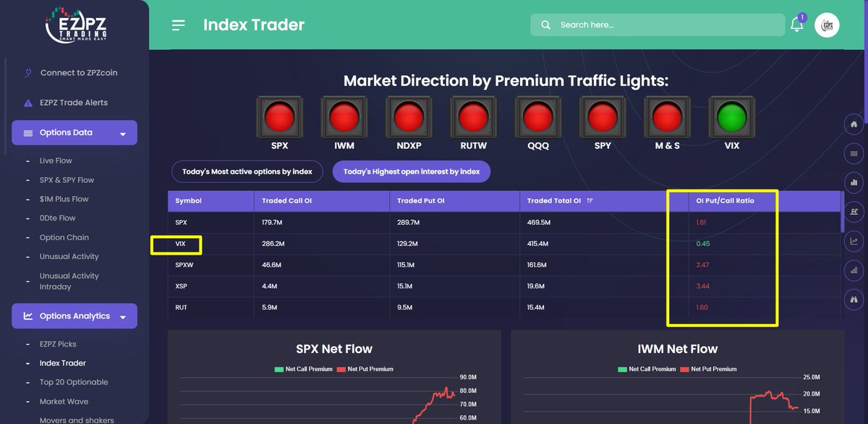Click the EZPZ profile avatar

point(827,24)
